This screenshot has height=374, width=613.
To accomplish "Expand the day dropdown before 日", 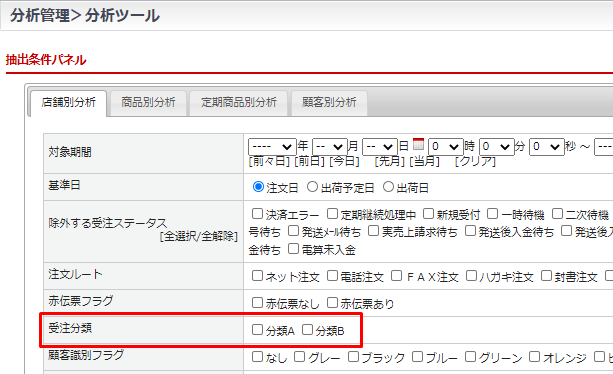I will (x=380, y=147).
